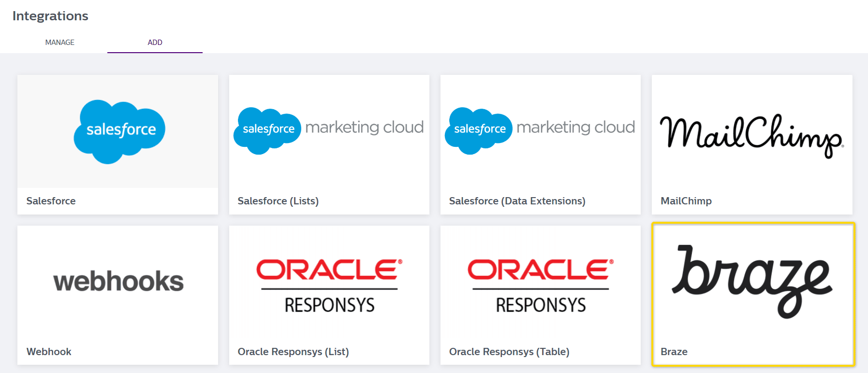Select the ADD tab
Screen dimensions: 868x373
[x=155, y=43]
